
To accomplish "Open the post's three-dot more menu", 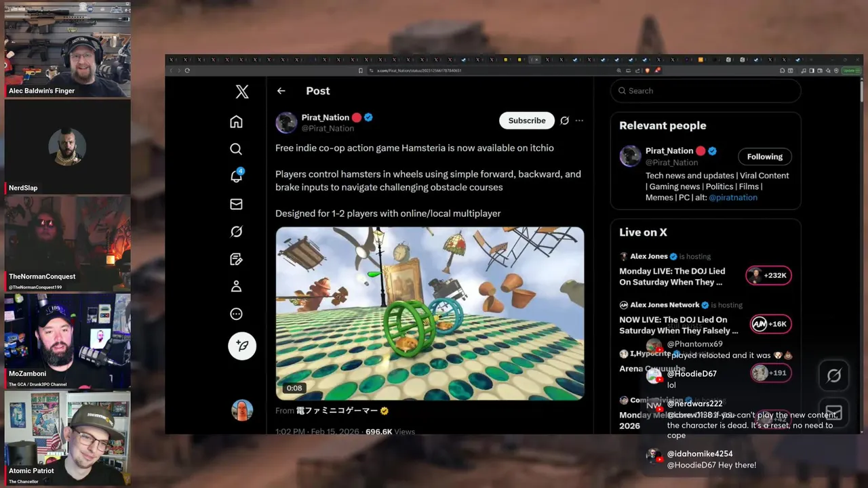I will (579, 121).
